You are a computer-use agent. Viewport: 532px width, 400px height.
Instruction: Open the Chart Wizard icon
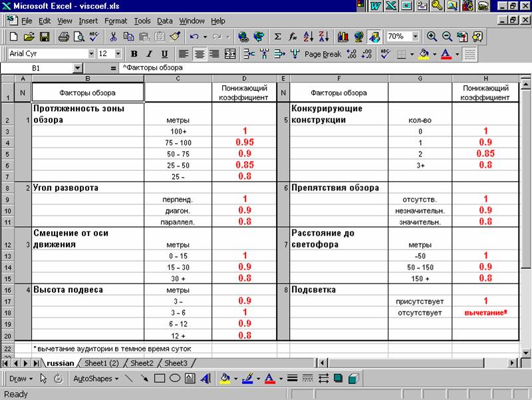coord(344,37)
